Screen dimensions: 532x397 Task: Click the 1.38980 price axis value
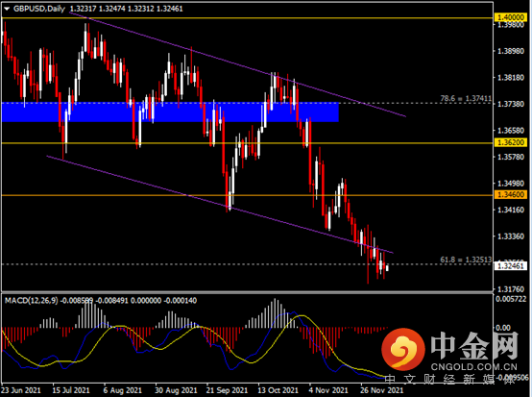(x=511, y=51)
